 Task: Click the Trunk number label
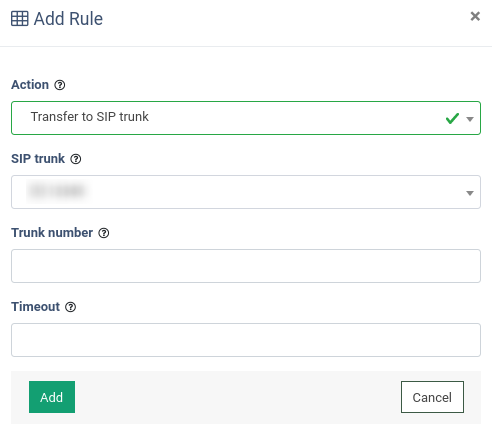tap(52, 233)
